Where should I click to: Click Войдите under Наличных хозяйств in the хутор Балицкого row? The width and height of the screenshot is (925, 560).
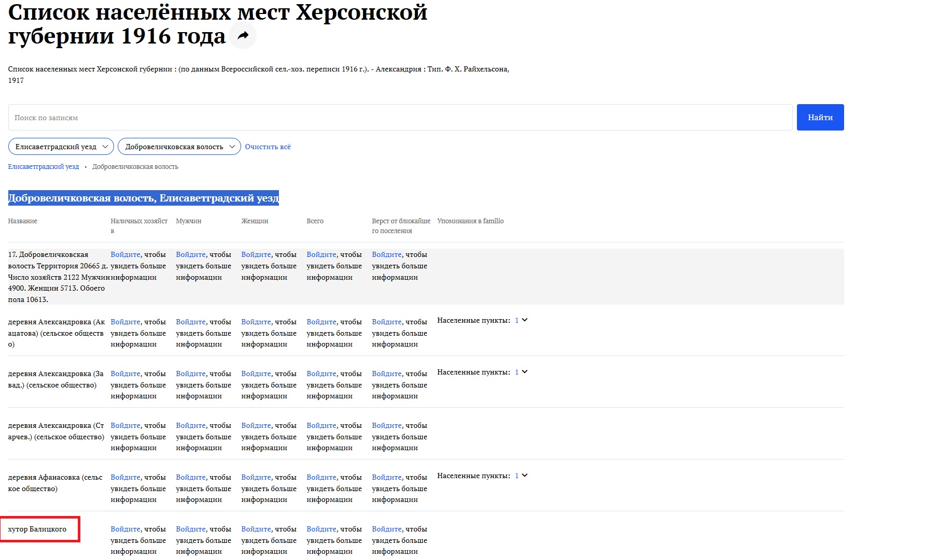coord(125,529)
